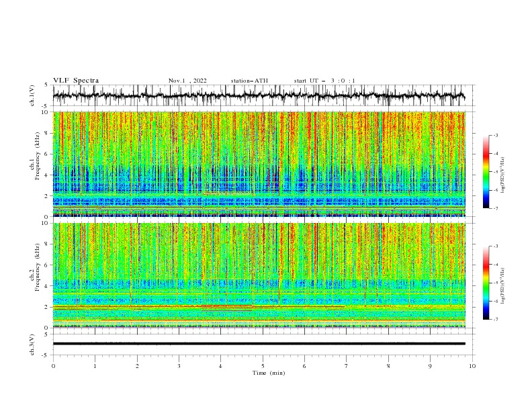Viewport: 532px width, 411px height.
Task: Click time axis tick label "1"
Action: [x=95, y=366]
